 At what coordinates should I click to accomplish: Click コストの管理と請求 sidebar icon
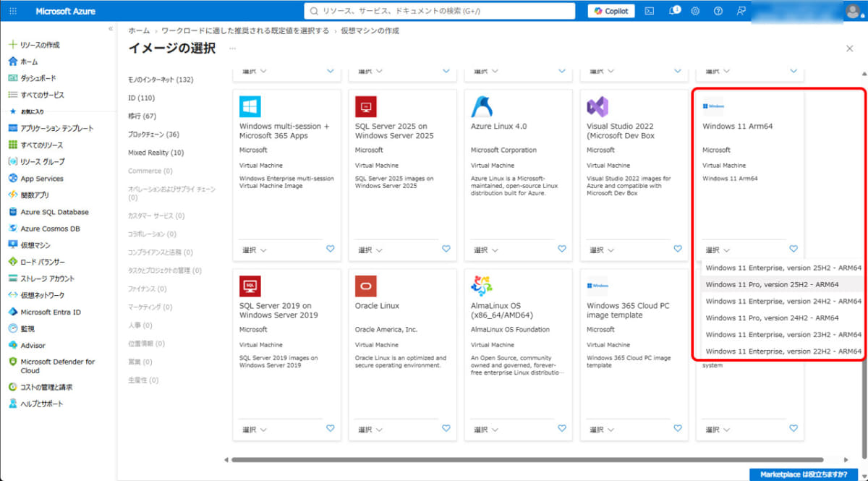tap(12, 387)
